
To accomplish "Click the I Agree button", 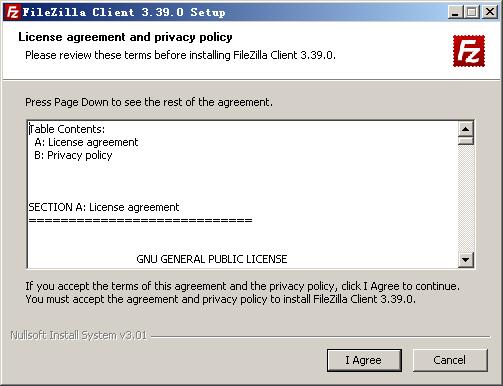I will 364,360.
